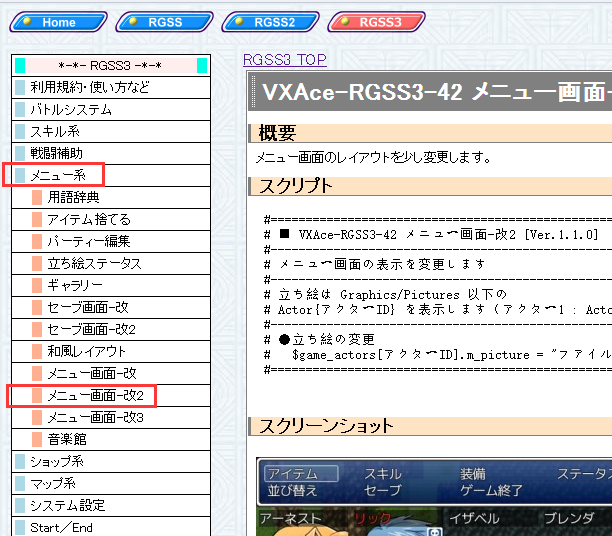Open the パーティー編集 script page
612x536 pixels.
tap(111, 241)
